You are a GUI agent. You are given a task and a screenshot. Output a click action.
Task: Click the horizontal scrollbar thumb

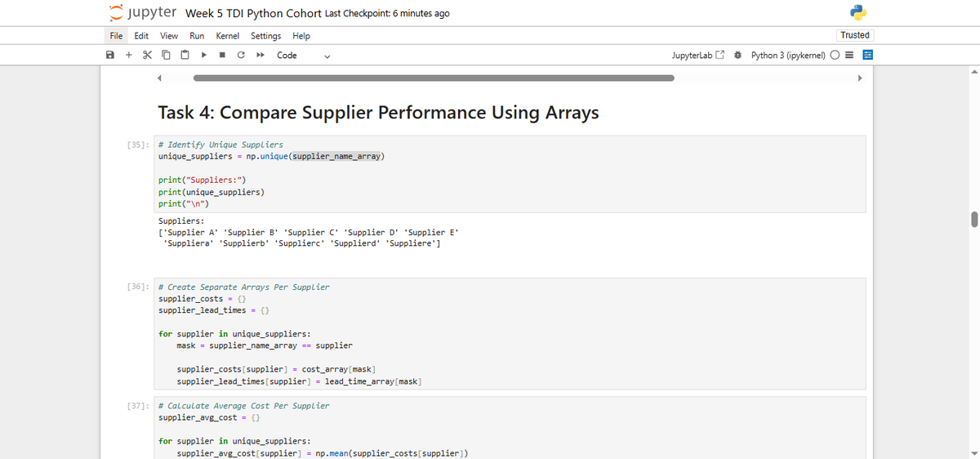coord(434,78)
